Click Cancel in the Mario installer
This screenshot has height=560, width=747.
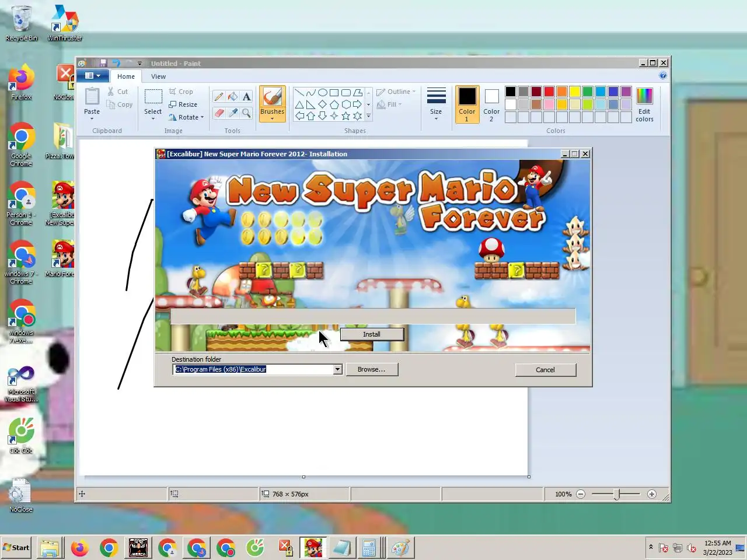click(545, 370)
